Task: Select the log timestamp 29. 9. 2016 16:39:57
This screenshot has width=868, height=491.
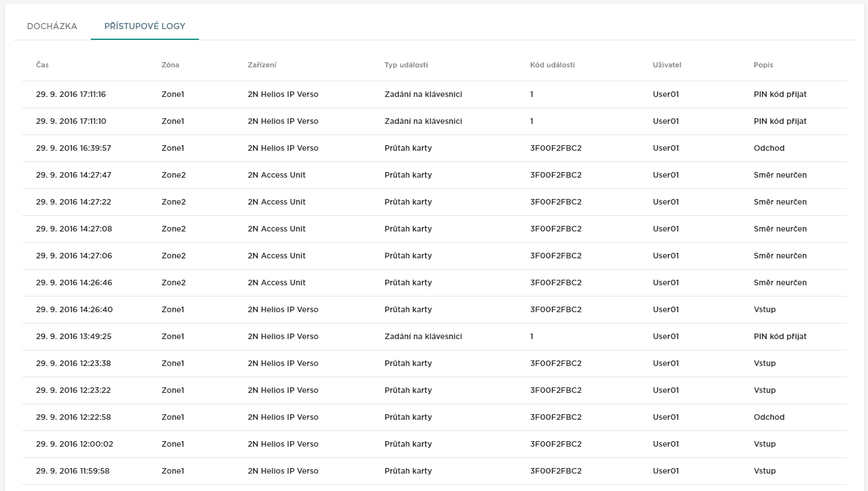Action: (x=73, y=148)
